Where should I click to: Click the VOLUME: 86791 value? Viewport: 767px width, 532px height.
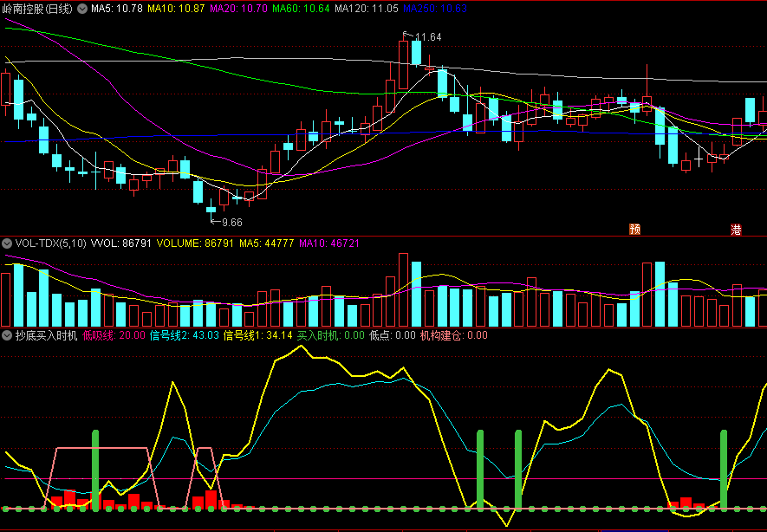[x=195, y=243]
